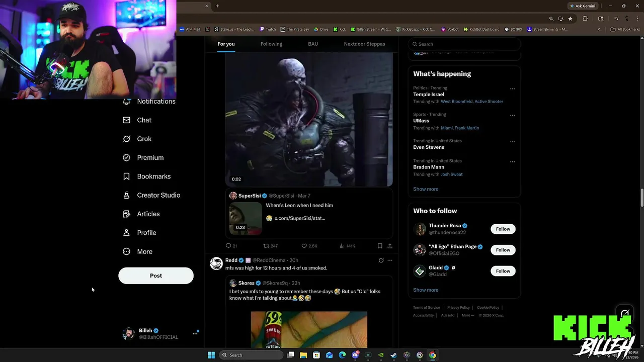Open Grok in the sidebar

(137, 139)
